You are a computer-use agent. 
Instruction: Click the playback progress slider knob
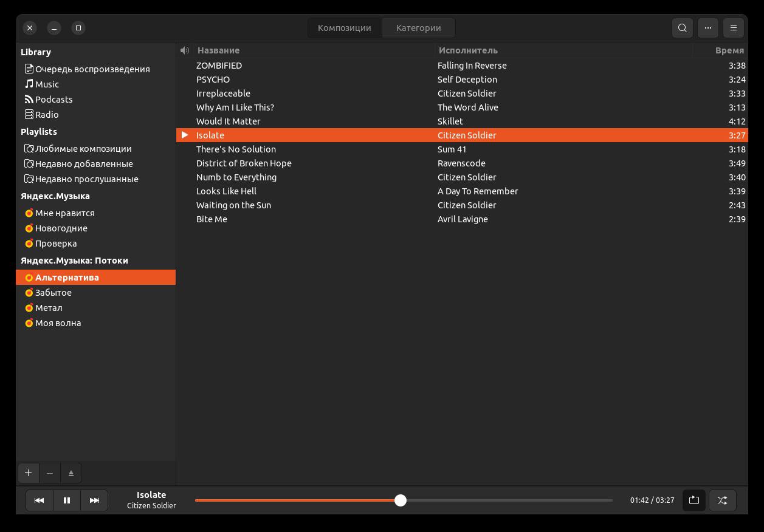[x=400, y=500]
